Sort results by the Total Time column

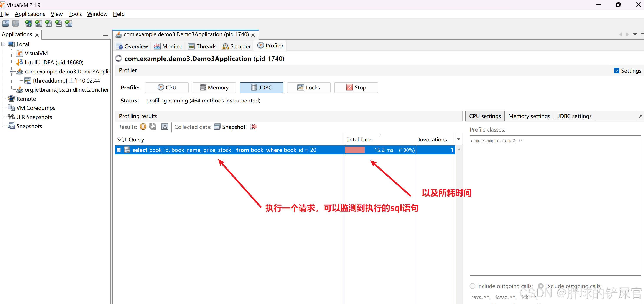tap(359, 139)
